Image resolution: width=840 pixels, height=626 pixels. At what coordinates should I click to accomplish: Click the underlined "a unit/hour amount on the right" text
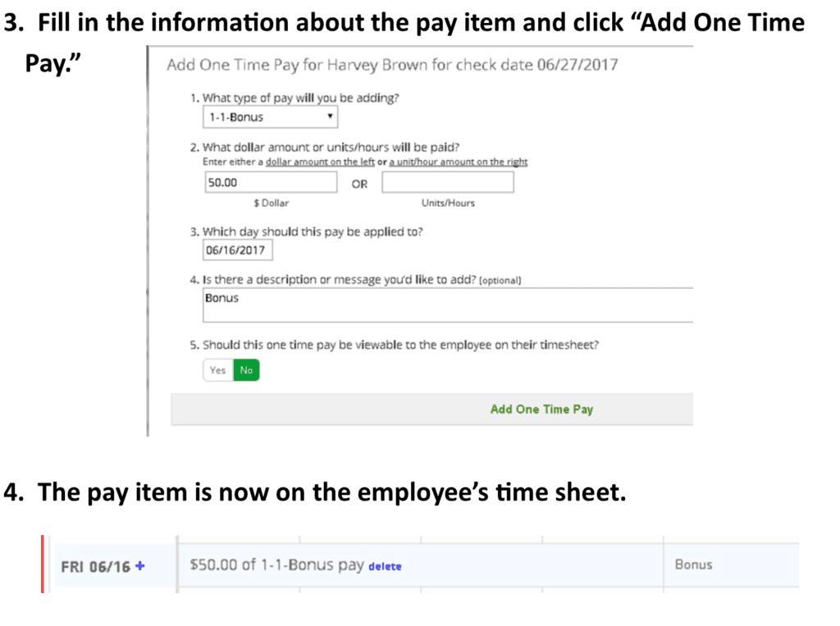[459, 162]
